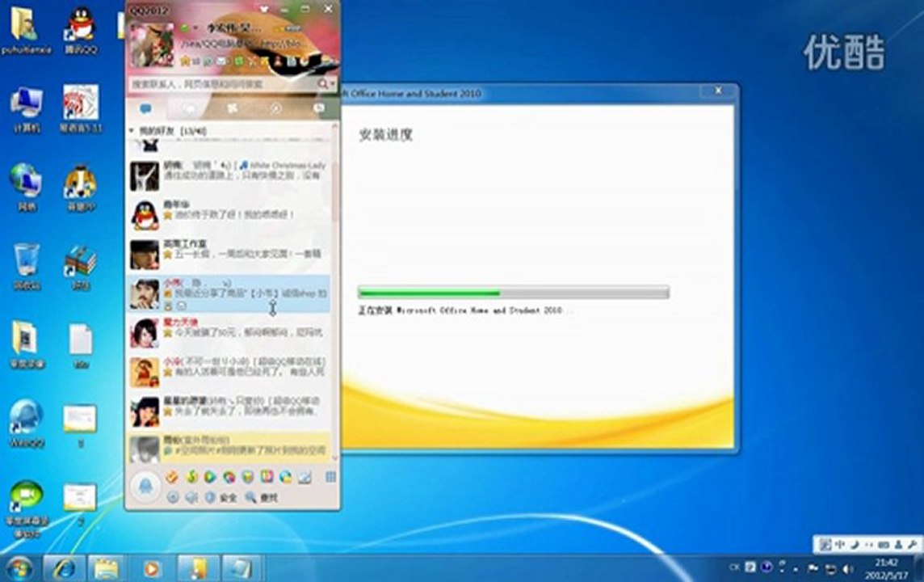924x582 pixels.
Task: Open the blue-yellow globe app icon in QQ
Action: pyautogui.click(x=286, y=476)
